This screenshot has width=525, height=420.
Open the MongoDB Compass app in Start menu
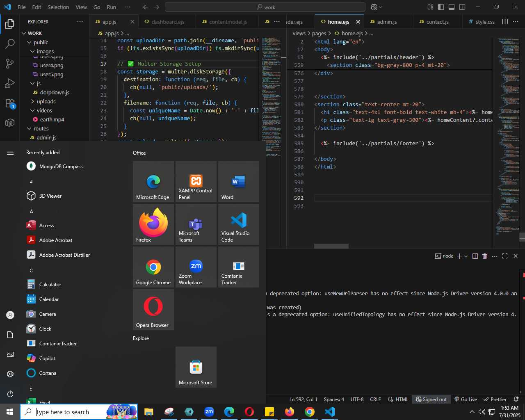55,166
